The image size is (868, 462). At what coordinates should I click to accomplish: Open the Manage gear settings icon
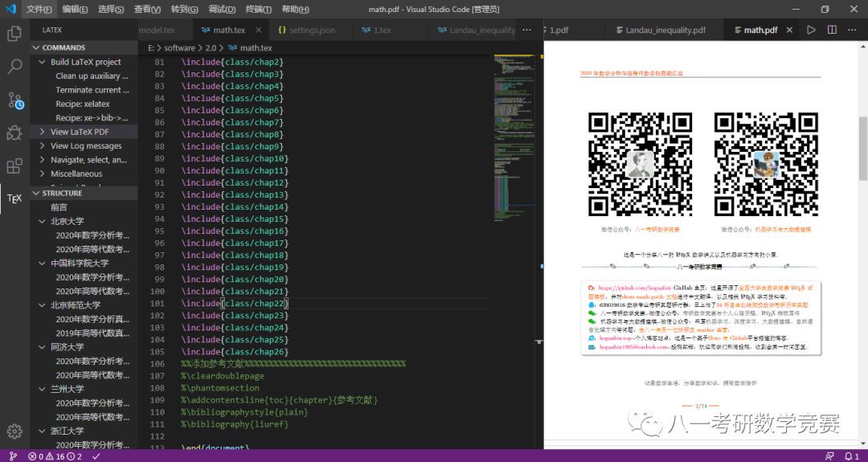(14, 431)
